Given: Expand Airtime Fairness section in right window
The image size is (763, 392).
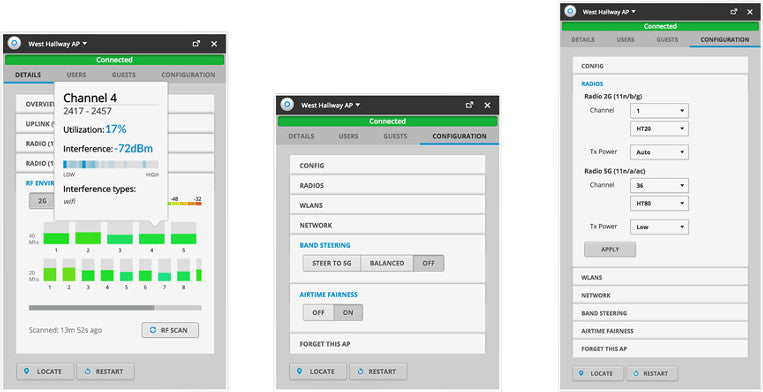Looking at the screenshot, I should point(660,331).
